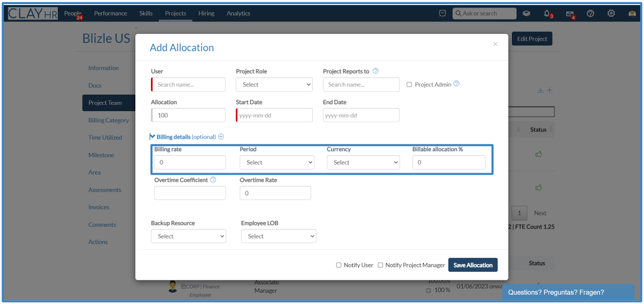
Task: Tick the Notify User checkbox
Action: (x=339, y=265)
